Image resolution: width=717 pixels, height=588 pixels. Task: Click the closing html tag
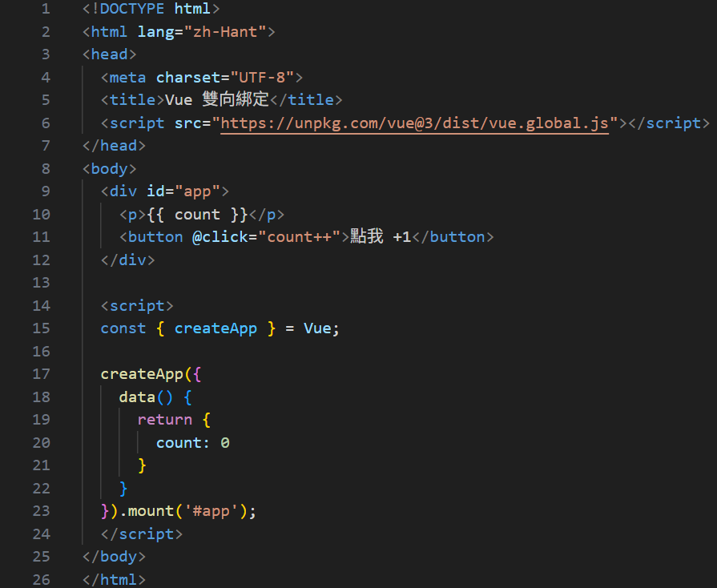pos(114,580)
